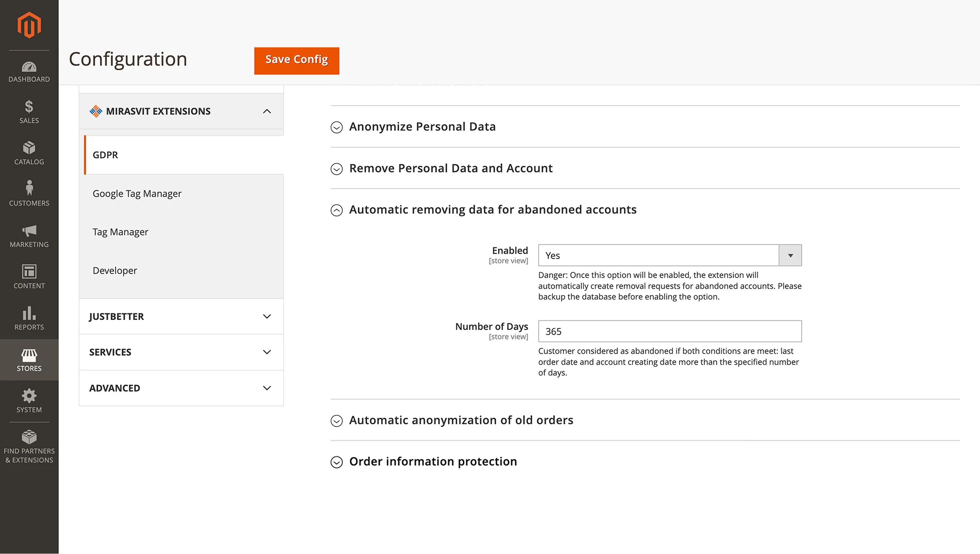Click the Magento logo at top left

[29, 25]
